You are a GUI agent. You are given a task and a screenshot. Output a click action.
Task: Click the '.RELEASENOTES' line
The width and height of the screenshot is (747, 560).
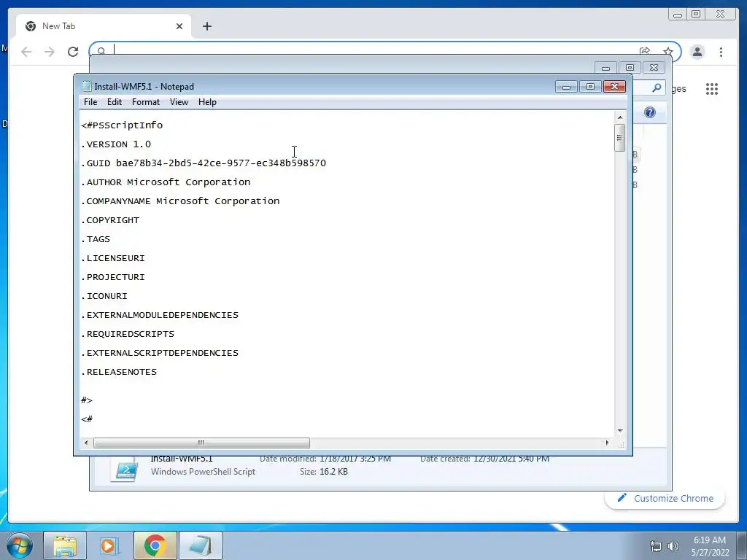tap(119, 372)
